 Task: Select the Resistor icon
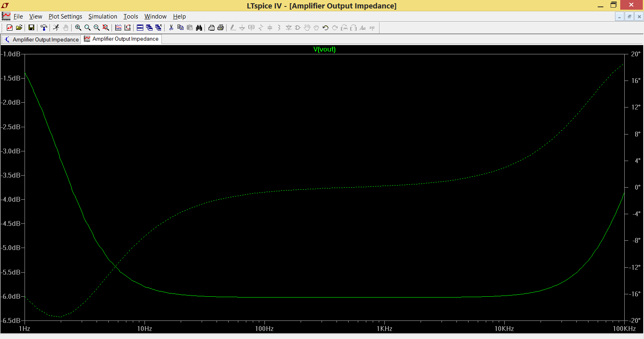point(261,28)
